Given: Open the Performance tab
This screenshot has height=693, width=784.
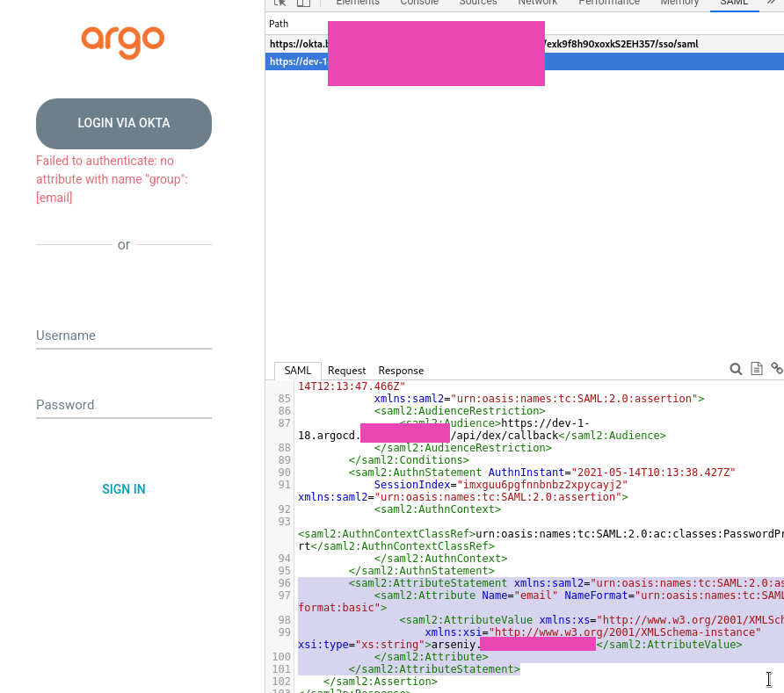Looking at the screenshot, I should pos(609,3).
